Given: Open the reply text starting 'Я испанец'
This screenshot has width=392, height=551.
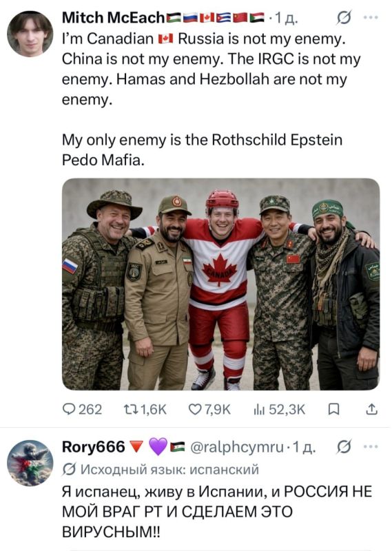Looking at the screenshot, I should [x=217, y=511].
